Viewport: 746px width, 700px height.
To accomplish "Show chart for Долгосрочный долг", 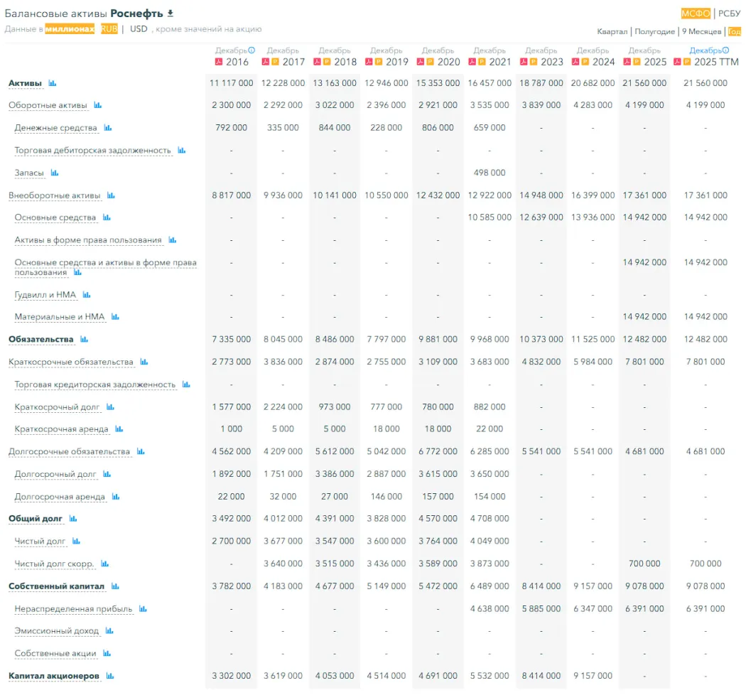I will coord(107,474).
